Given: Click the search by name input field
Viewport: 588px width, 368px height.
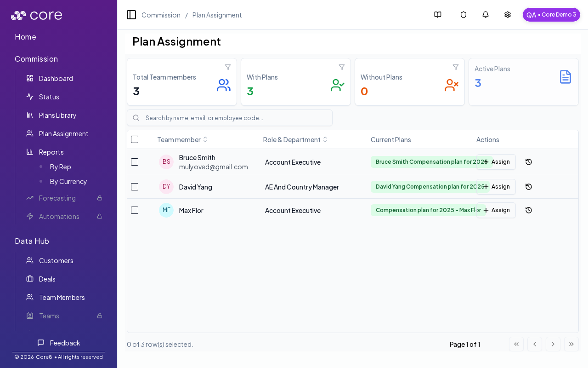Looking at the screenshot, I should pos(230,118).
